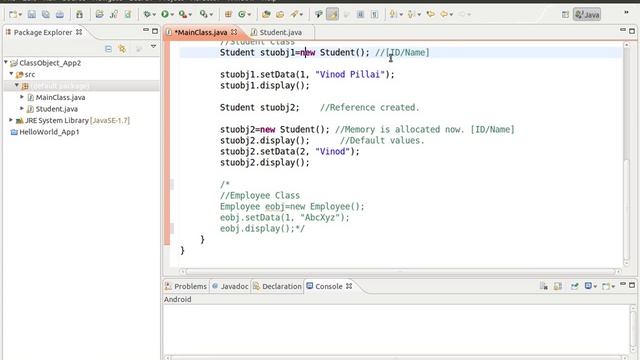
Task: Click the Run Last Tool coverage icon
Action: (x=183, y=14)
